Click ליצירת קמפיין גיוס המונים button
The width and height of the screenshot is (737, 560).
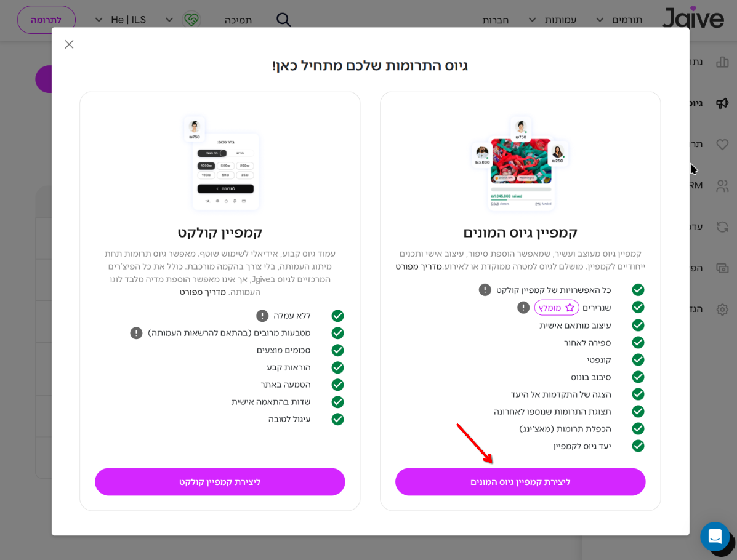coord(520,482)
